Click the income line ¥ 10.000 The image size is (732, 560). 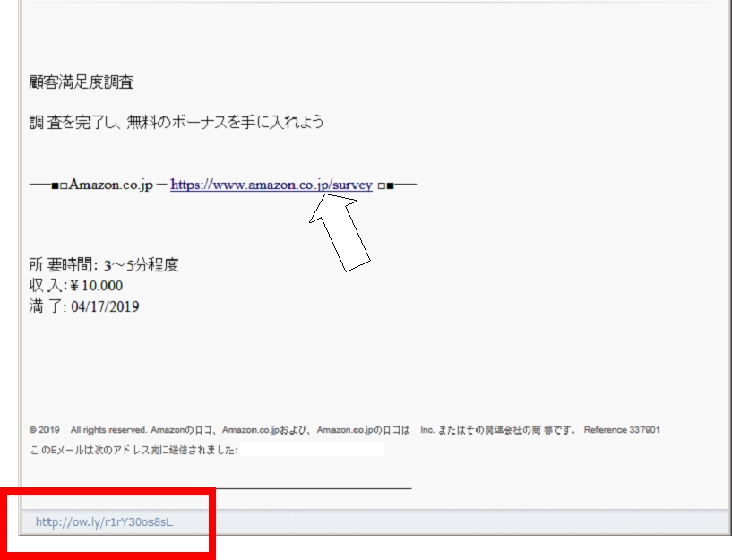(x=76, y=286)
